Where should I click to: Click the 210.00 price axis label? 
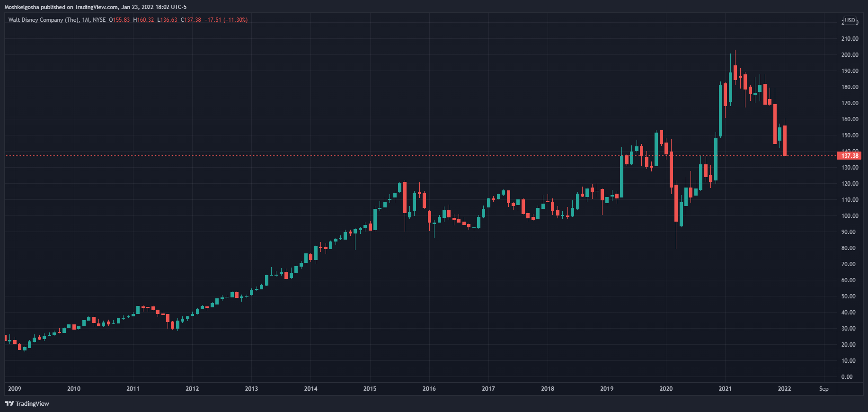pos(850,39)
